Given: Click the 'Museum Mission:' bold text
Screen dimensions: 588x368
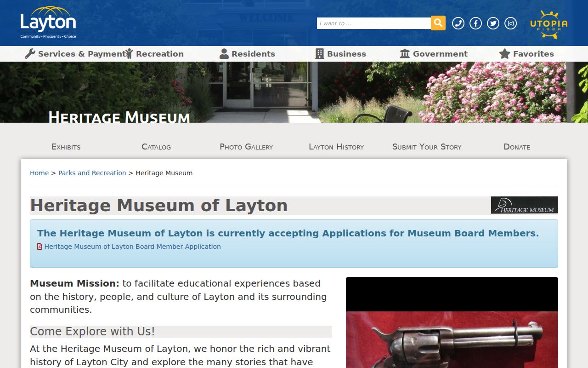Looking at the screenshot, I should [74, 283].
